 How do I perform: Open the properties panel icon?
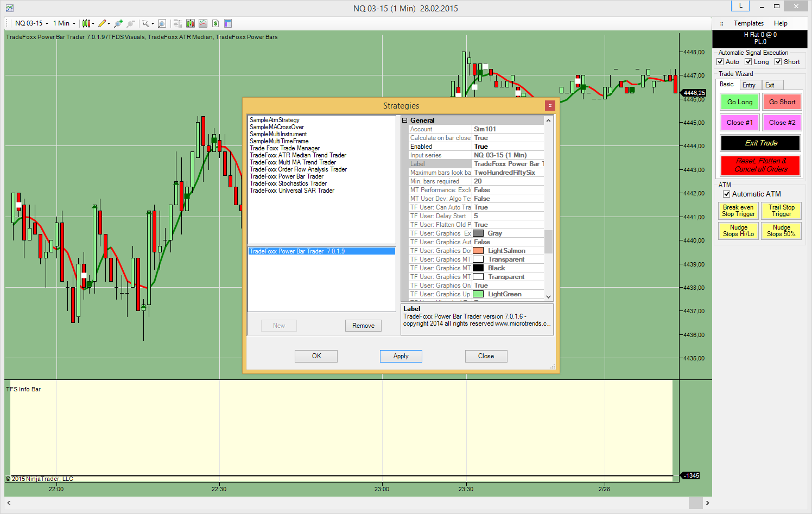pyautogui.click(x=228, y=23)
